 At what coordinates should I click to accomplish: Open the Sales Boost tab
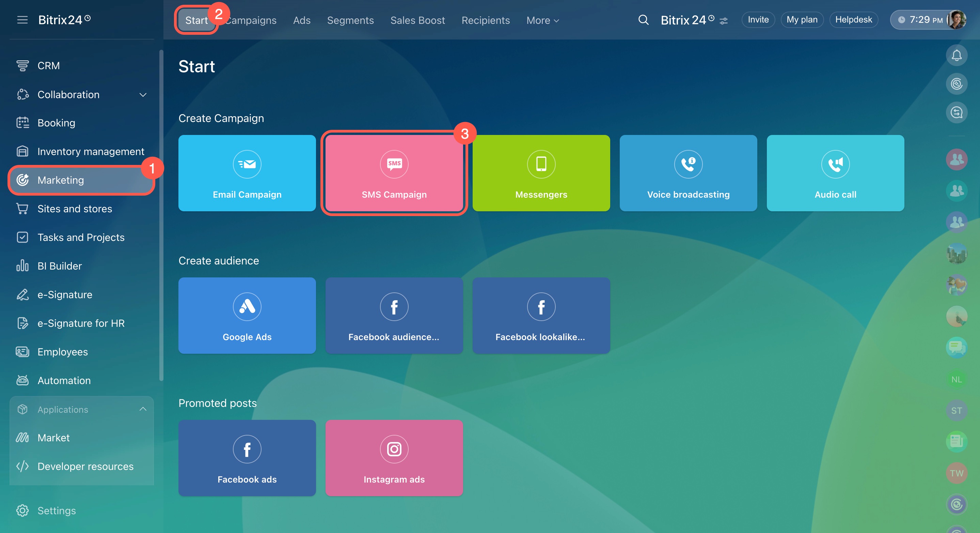pyautogui.click(x=417, y=20)
